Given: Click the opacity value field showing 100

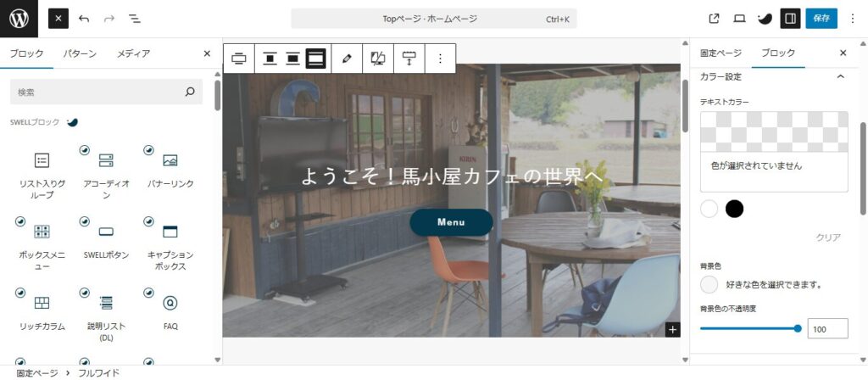Looking at the screenshot, I should (827, 328).
